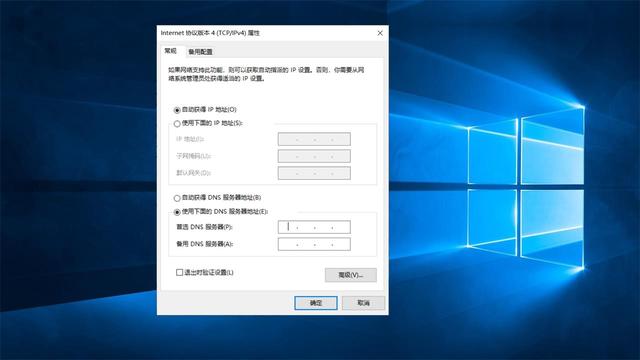Close the TCP/IPv4 properties dialog
Viewport: 640px width, 360px height.
pyautogui.click(x=380, y=33)
